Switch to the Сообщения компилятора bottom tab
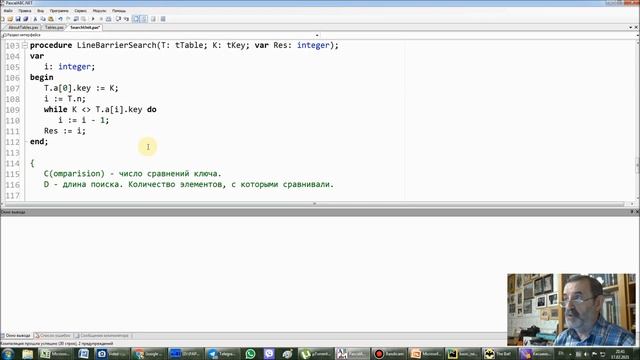 coord(102,336)
